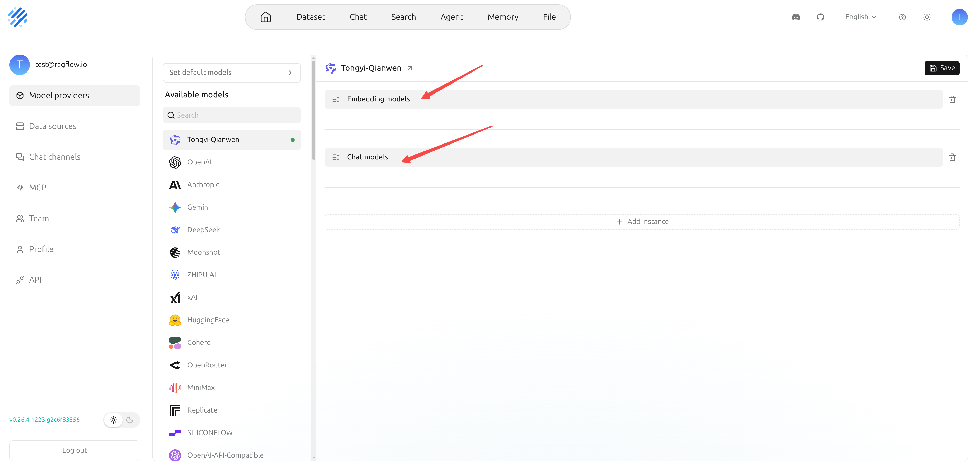Click the HuggingFace emoji logo
Viewport: 980px width, 464px height.
tap(175, 320)
